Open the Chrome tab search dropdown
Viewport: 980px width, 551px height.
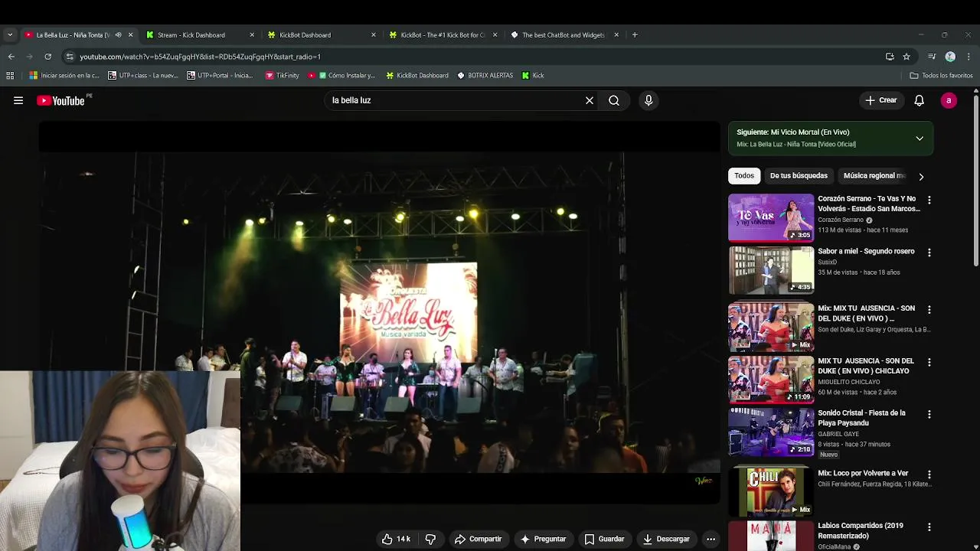point(10,34)
